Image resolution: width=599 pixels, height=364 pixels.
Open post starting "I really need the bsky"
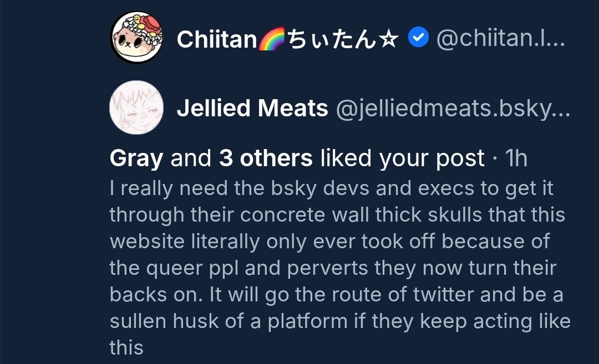331,189
